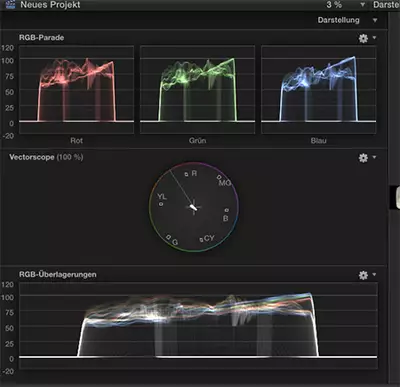
Task: Click the RGB-Parade heading
Action: click(41, 37)
